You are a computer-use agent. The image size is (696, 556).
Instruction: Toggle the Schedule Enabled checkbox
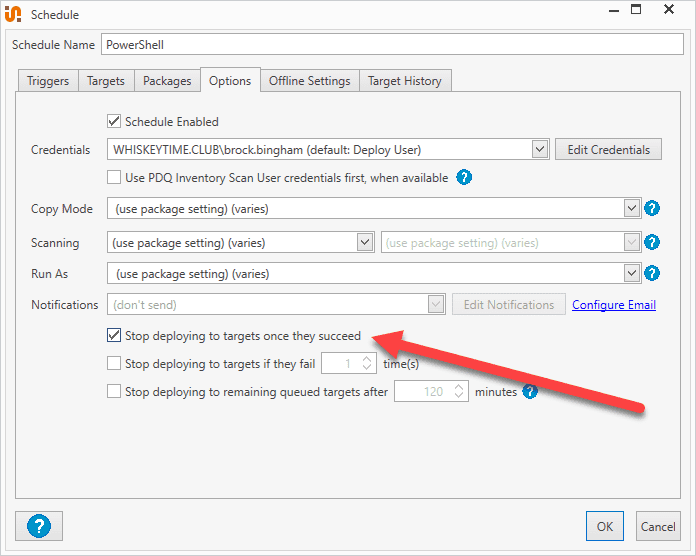click(x=114, y=121)
